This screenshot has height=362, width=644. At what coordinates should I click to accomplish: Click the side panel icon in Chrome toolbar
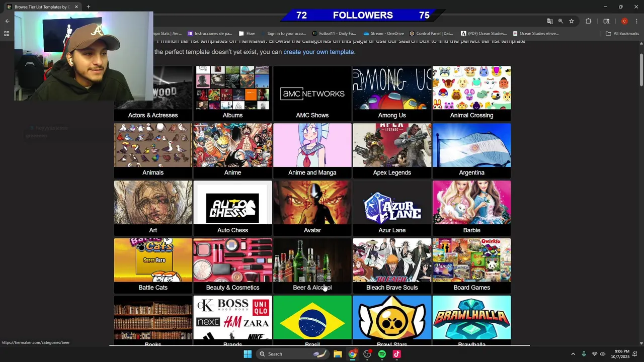click(x=606, y=21)
